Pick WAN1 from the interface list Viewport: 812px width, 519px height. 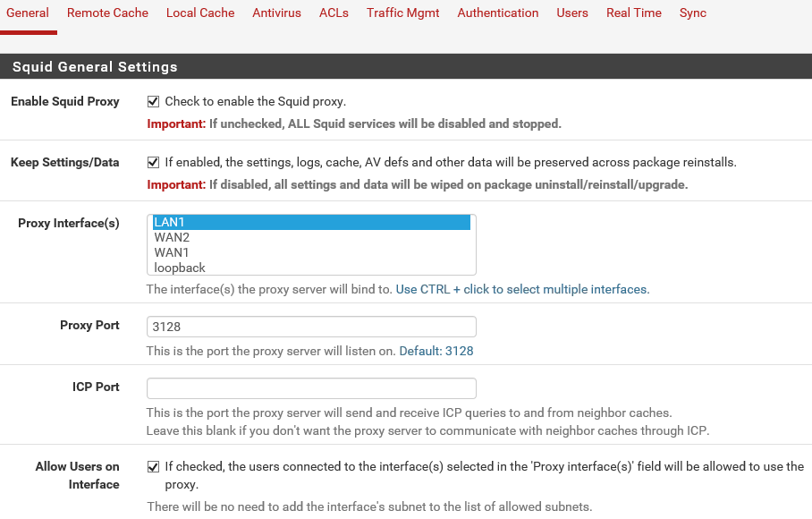pyautogui.click(x=311, y=252)
